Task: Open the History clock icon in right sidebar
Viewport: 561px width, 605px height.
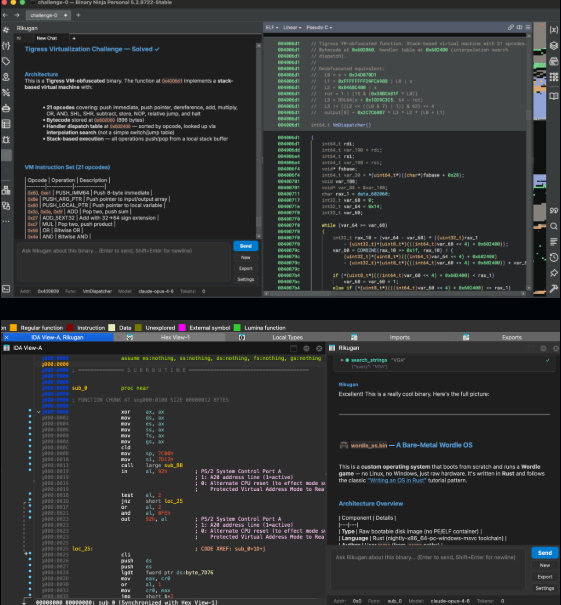Action: pyautogui.click(x=554, y=257)
